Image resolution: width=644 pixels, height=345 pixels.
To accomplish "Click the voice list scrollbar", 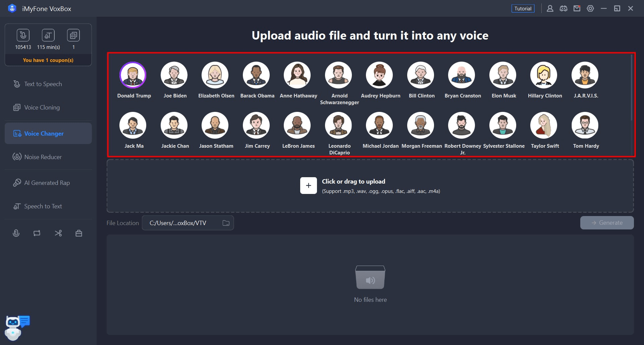I will point(631,88).
